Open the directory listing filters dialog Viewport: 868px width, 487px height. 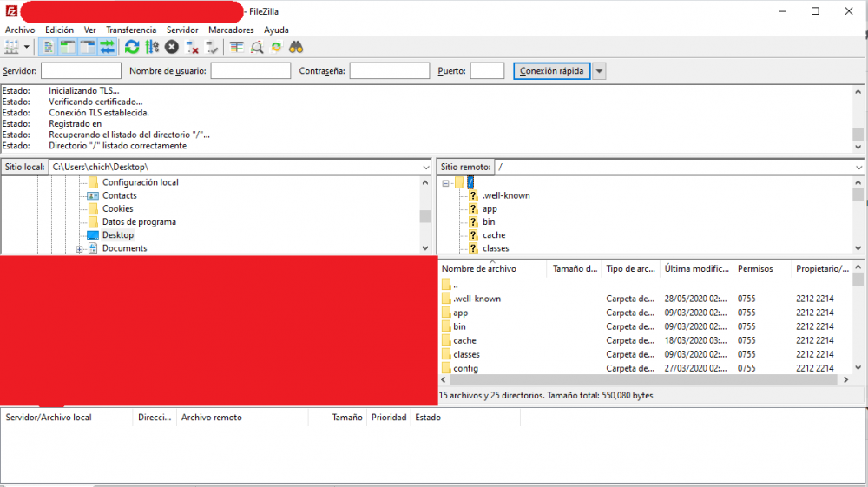pos(236,47)
